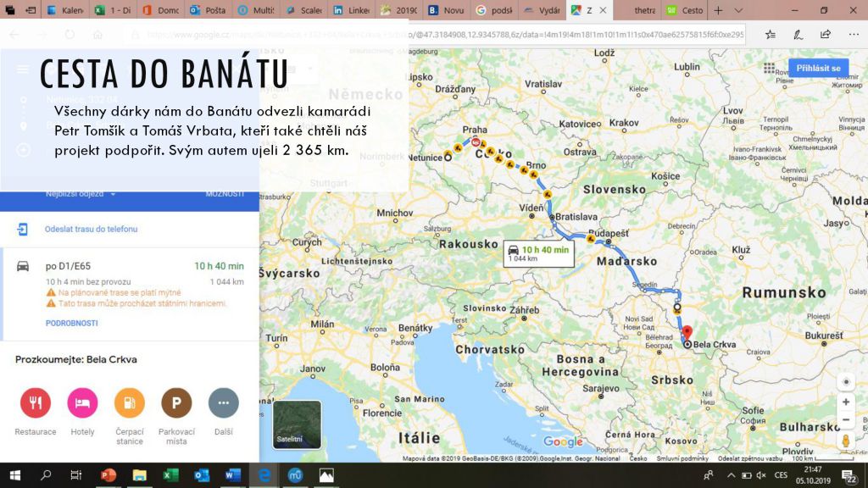Switch to the Novu browser tab

click(446, 10)
